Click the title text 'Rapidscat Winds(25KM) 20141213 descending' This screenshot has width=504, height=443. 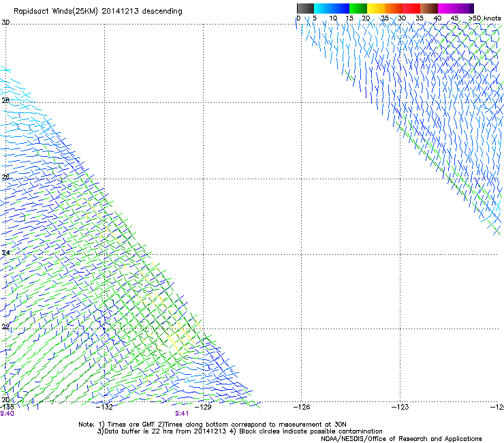[97, 12]
